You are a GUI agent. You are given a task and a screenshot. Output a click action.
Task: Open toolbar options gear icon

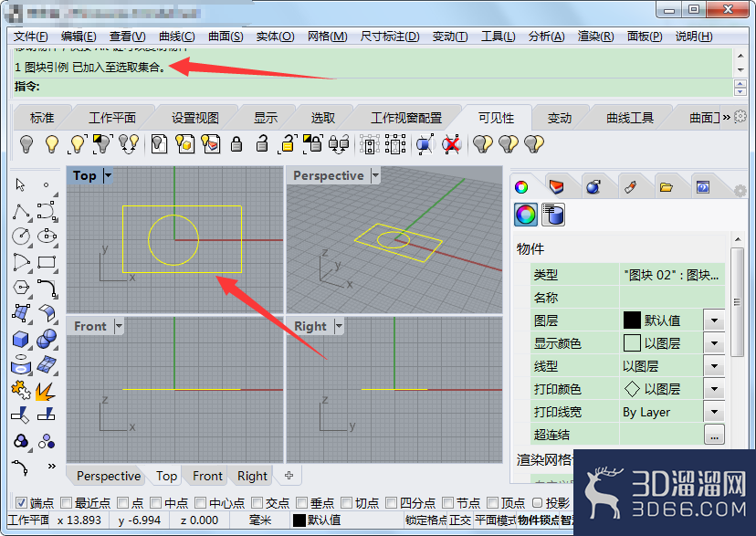[740, 117]
